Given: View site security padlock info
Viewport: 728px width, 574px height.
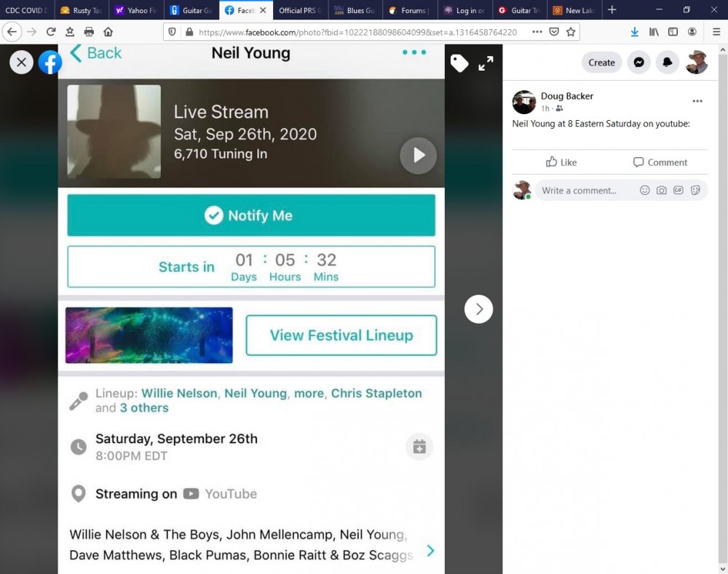Looking at the screenshot, I should click(x=189, y=32).
